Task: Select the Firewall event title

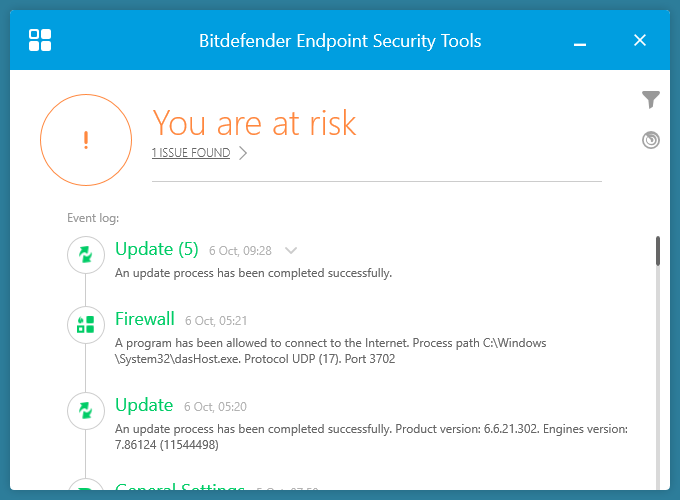Action: (x=145, y=319)
